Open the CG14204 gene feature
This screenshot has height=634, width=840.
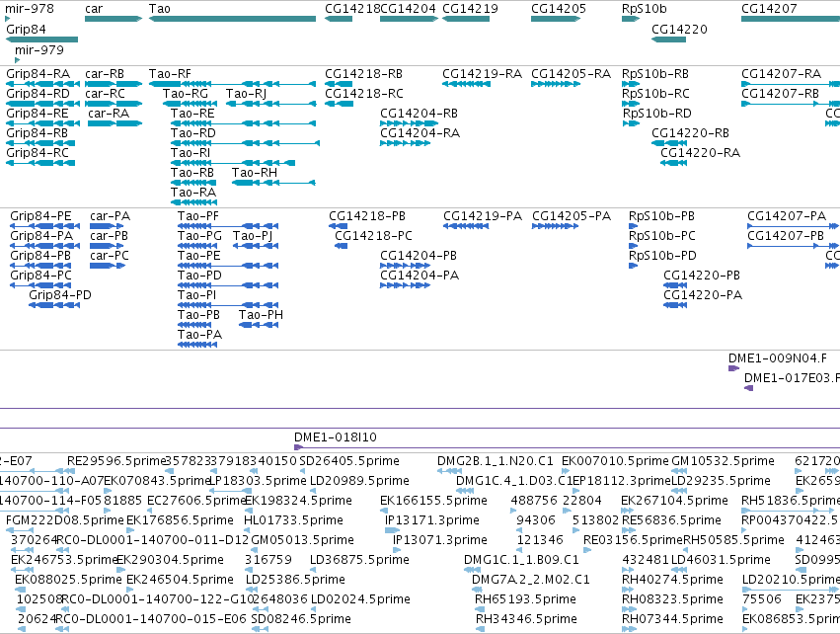point(409,19)
